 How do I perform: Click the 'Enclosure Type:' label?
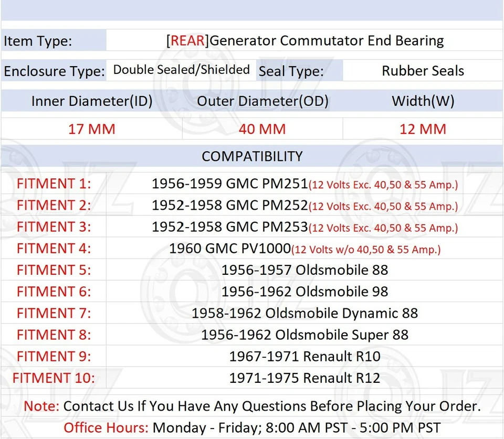point(54,71)
